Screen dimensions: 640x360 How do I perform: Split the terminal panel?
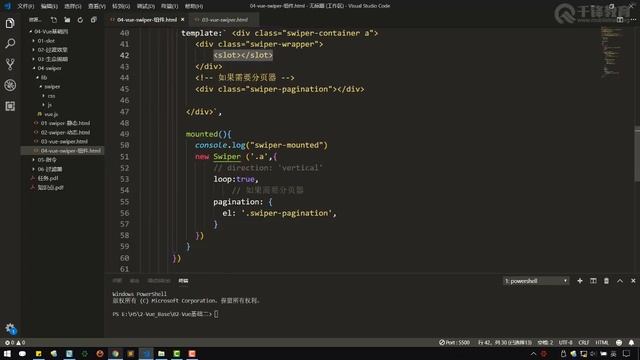(593, 281)
